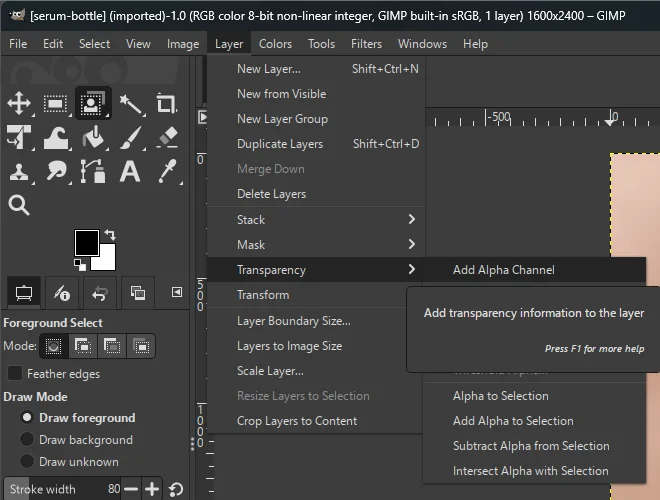Reset stroke width to default
660x500 pixels.
[x=176, y=489]
